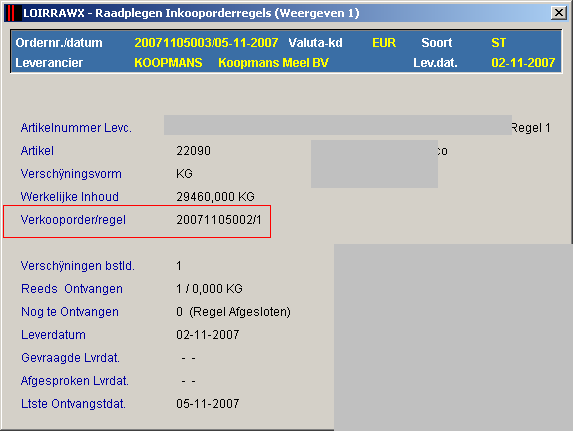Click the Gevraagde Lvrdat. empty date field

point(189,358)
